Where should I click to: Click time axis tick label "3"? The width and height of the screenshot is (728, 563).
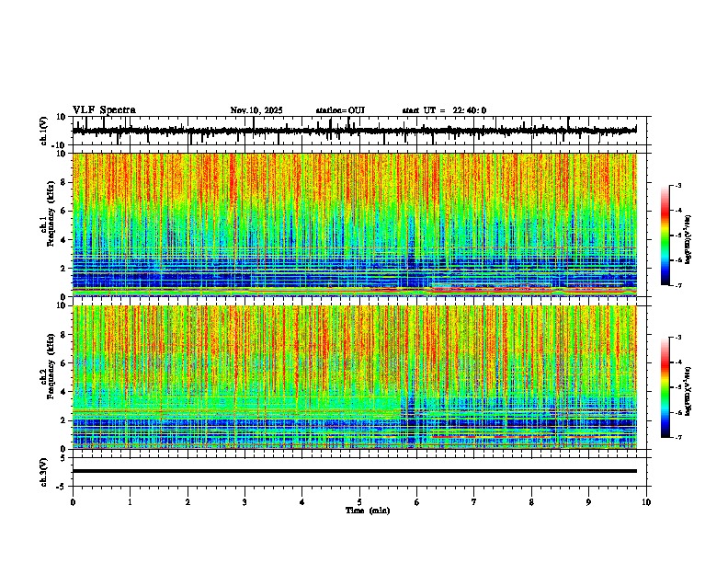245,502
